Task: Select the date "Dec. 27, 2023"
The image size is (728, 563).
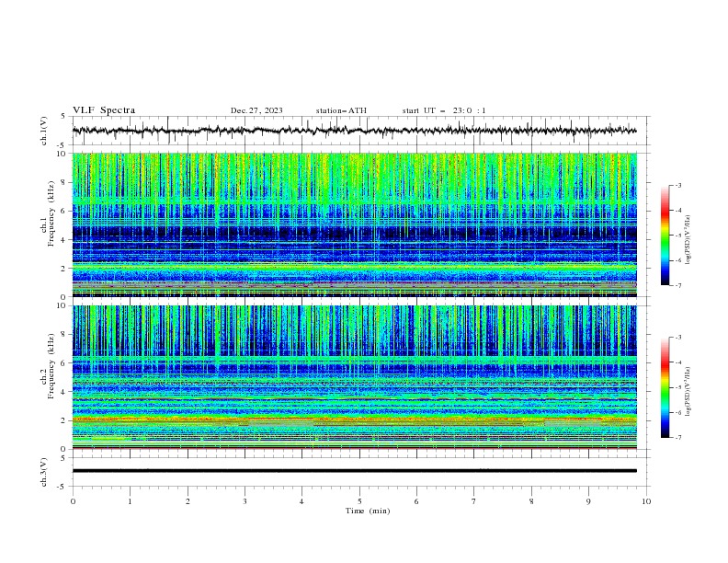Action: point(256,110)
